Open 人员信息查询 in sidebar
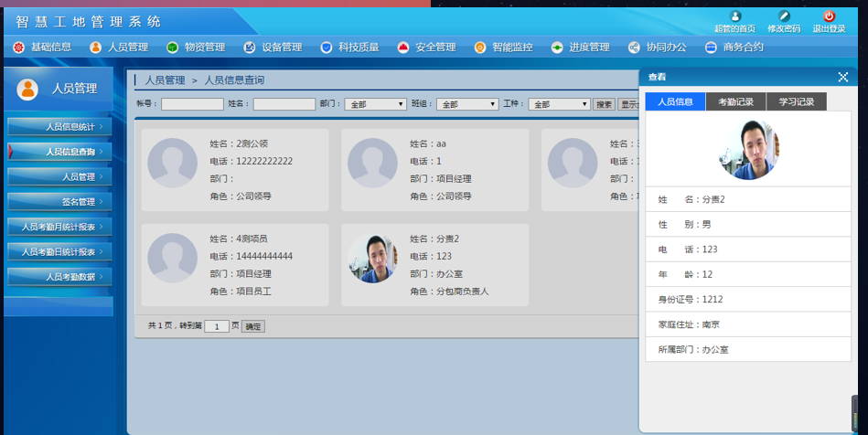Screen dimensions: 868x435 coord(59,152)
